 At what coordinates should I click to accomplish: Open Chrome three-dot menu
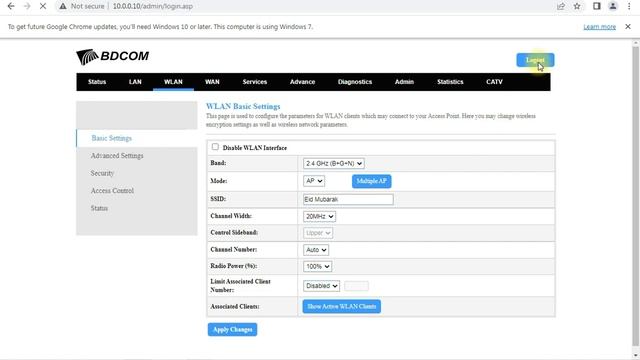(x=629, y=6)
